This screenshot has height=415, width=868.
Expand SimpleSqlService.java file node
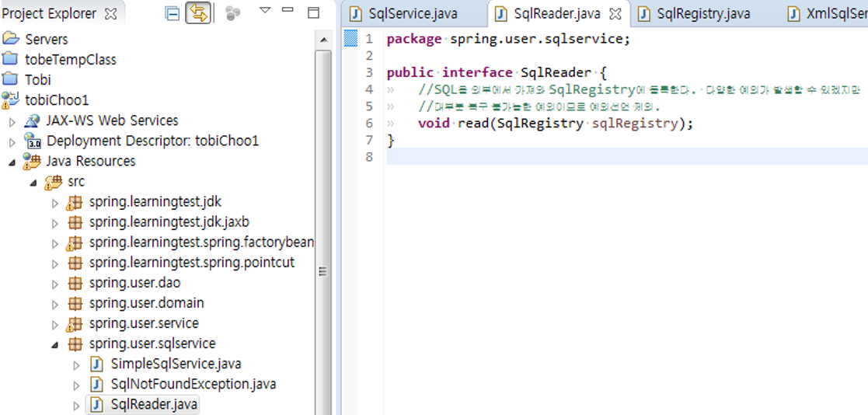point(76,365)
